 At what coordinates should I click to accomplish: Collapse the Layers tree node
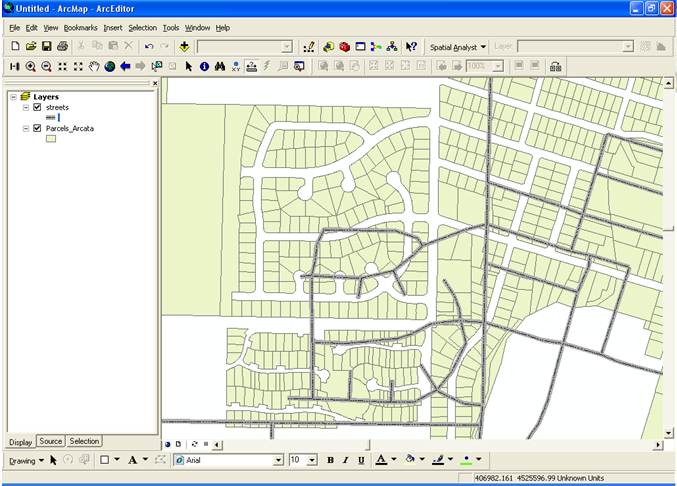pos(13,96)
